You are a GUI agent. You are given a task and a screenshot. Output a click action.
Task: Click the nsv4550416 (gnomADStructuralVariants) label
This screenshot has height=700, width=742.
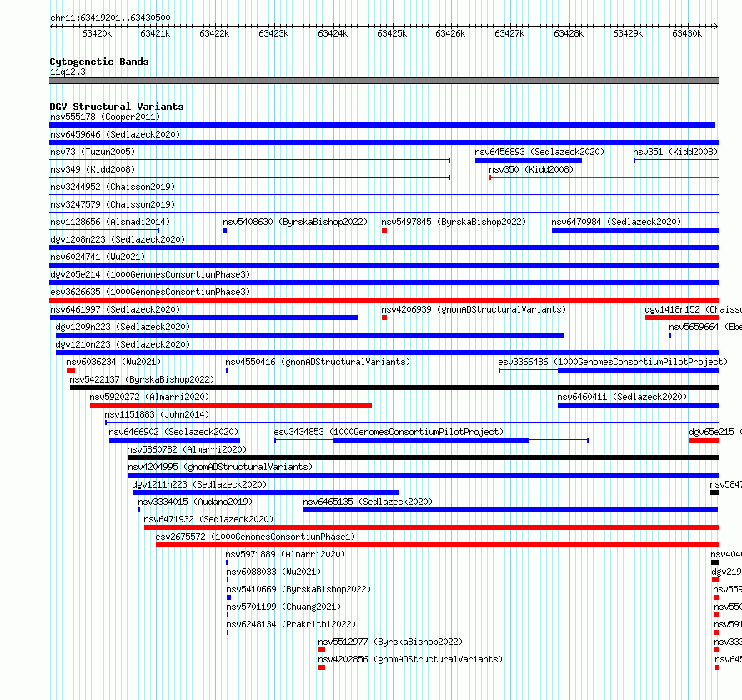(x=318, y=362)
